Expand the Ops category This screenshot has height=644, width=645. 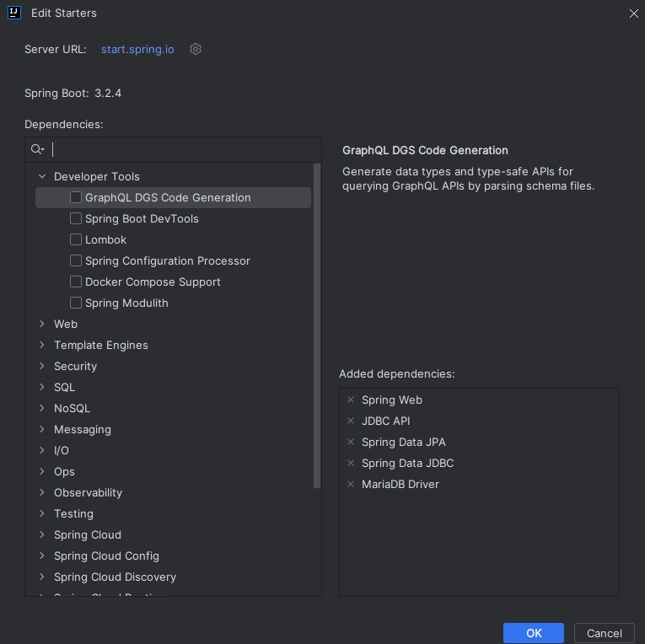[x=42, y=471]
